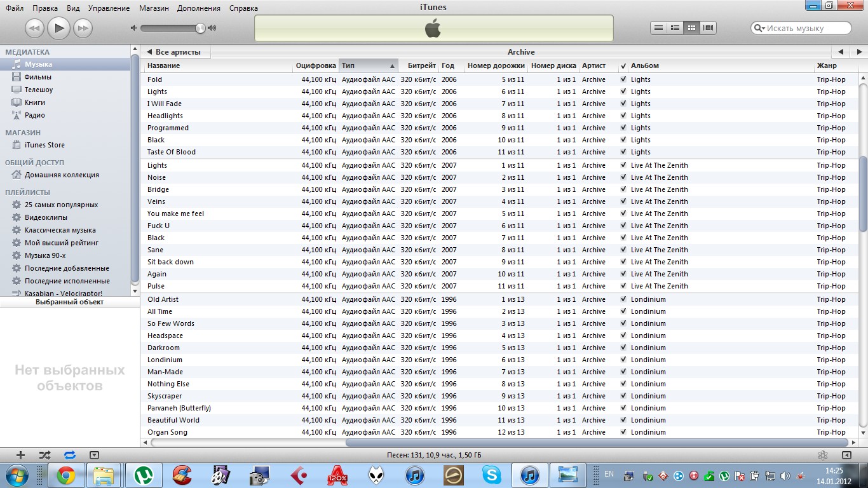Uncheck the track Organ Song checkbox
The width and height of the screenshot is (868, 488).
click(x=623, y=432)
